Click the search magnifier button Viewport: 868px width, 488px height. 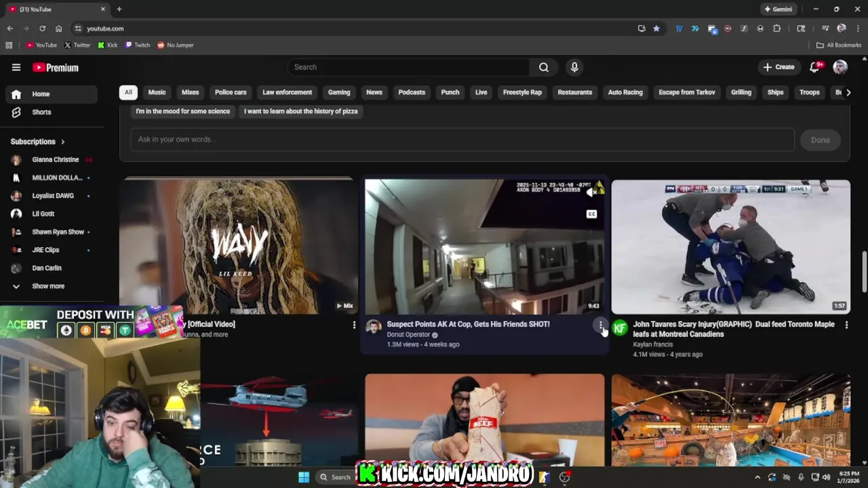pos(543,67)
